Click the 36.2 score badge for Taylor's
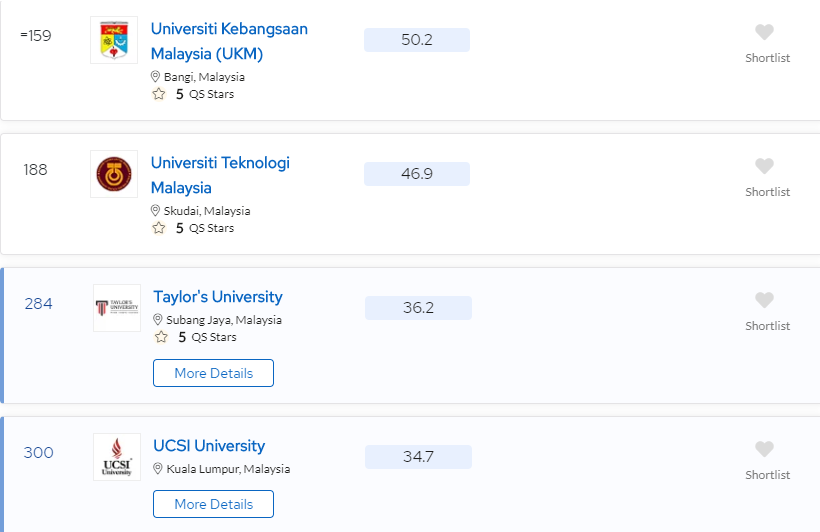The height and width of the screenshot is (532, 820). 418,308
